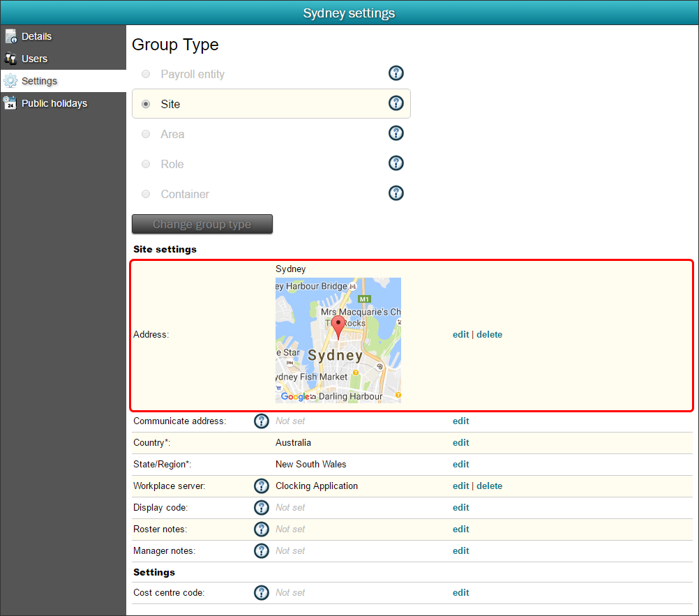Screen dimensions: 699x616
Task: Click the Clocking Application value
Action: click(317, 486)
